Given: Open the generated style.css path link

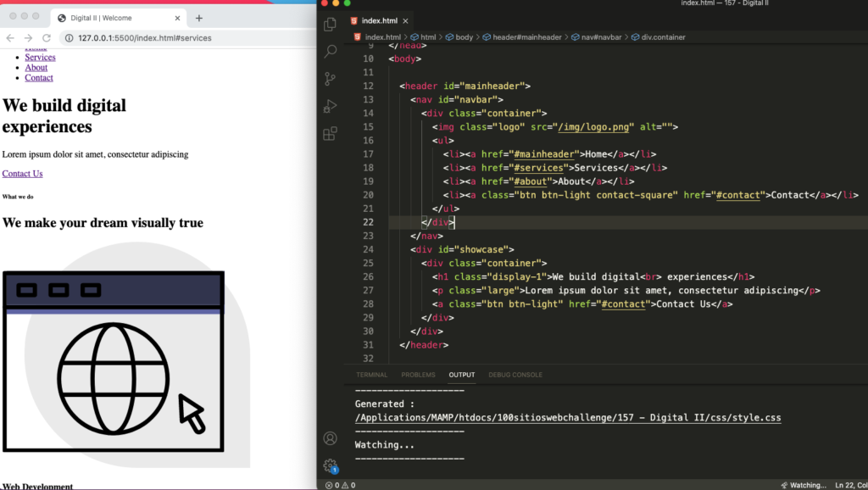Looking at the screenshot, I should pyautogui.click(x=567, y=417).
